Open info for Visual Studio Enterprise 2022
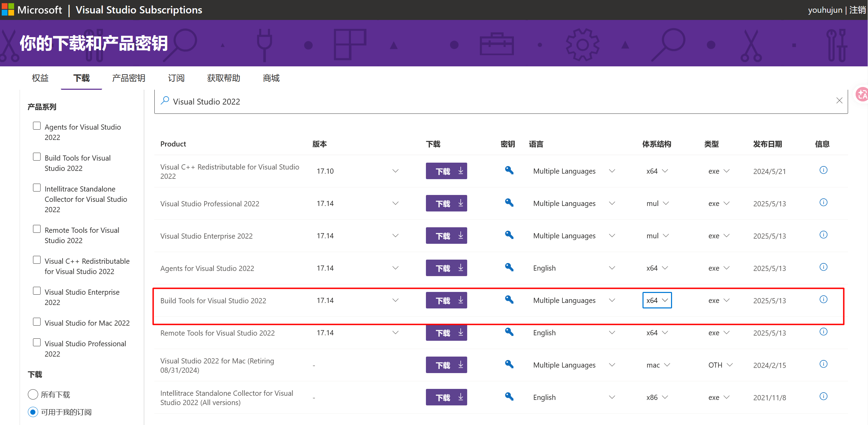Viewport: 868px width, 425px height. coord(823,235)
